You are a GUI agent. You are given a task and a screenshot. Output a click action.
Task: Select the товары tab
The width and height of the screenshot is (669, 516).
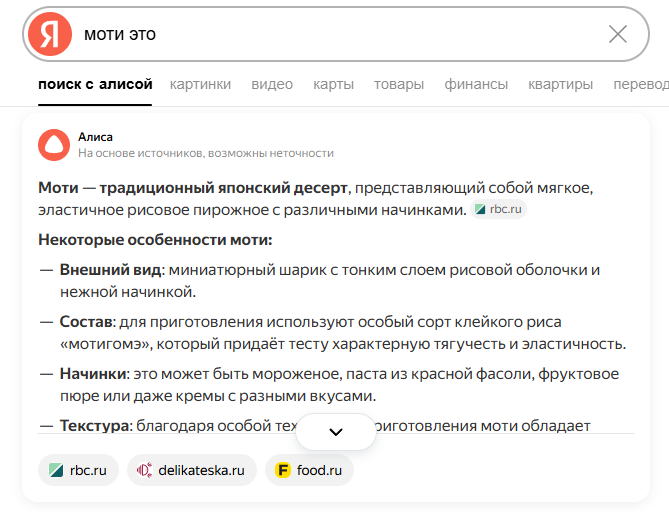tap(399, 84)
